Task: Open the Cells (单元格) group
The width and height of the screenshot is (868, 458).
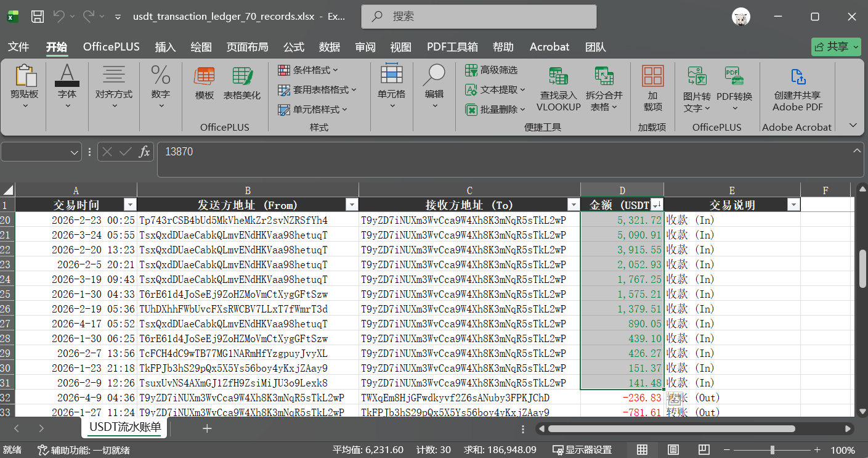Action: [392, 87]
